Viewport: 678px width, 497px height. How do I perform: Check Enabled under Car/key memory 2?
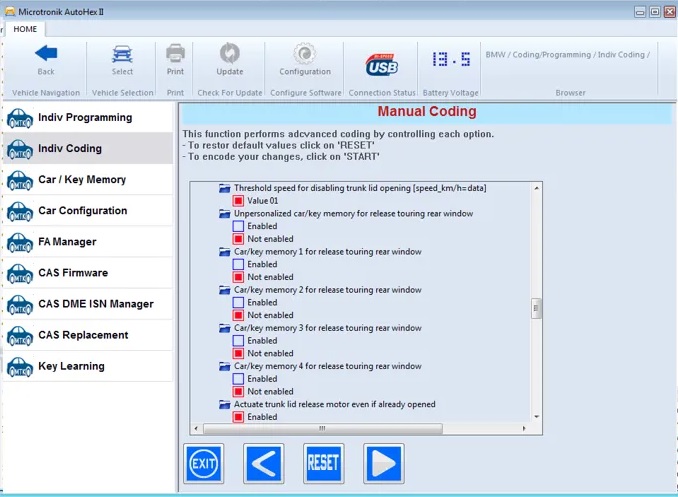[238, 302]
